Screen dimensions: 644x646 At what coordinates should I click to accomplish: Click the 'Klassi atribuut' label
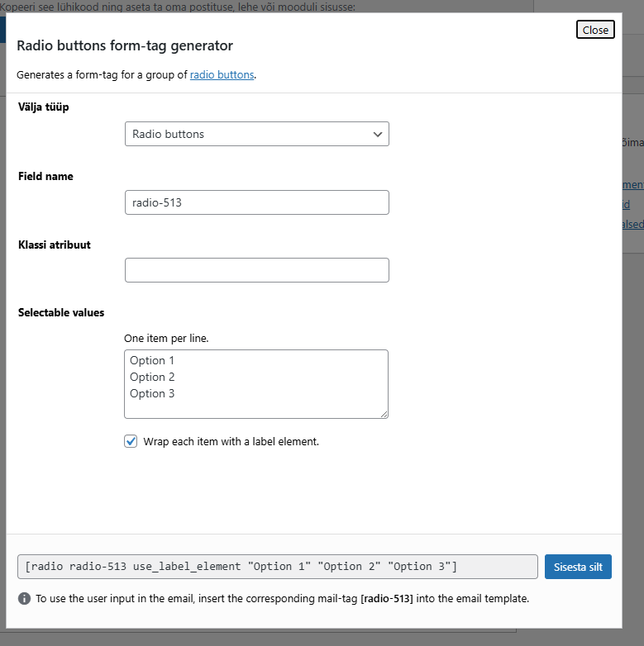coord(55,245)
